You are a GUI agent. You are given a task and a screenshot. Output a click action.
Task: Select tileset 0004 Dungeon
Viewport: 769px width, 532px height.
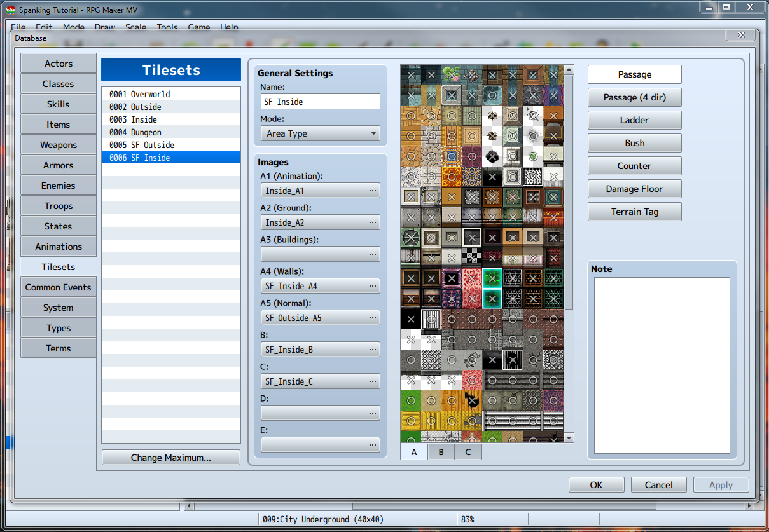coord(171,132)
